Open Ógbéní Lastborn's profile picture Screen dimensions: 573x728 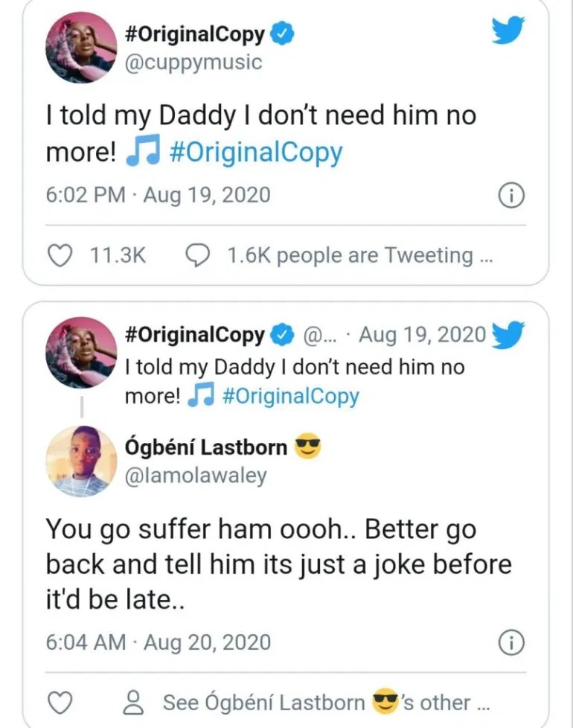click(x=81, y=462)
